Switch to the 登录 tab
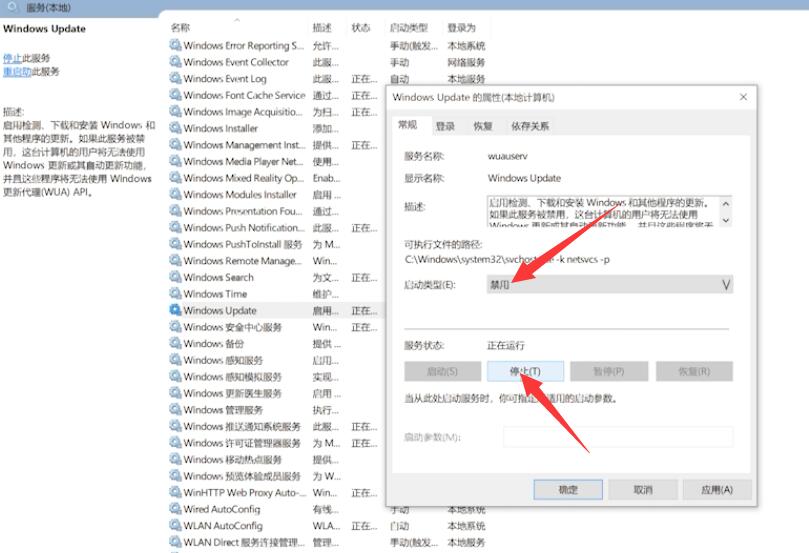The width and height of the screenshot is (809, 553). pos(445,126)
